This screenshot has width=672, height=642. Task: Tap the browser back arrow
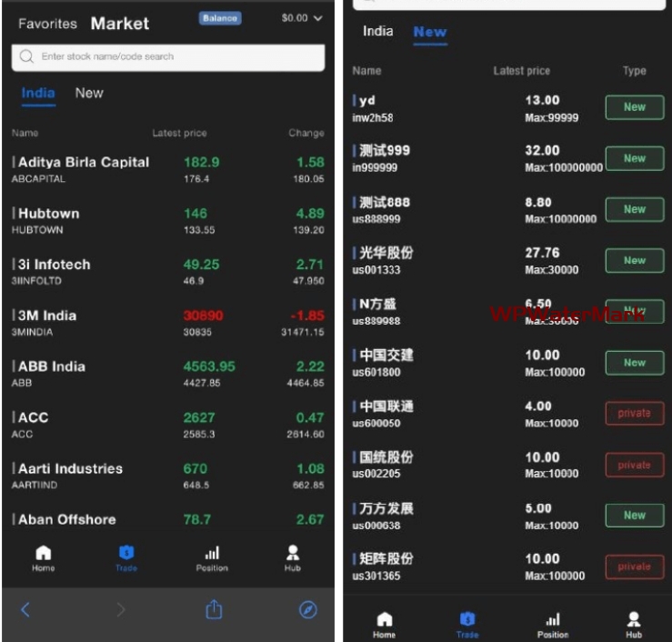coord(25,609)
